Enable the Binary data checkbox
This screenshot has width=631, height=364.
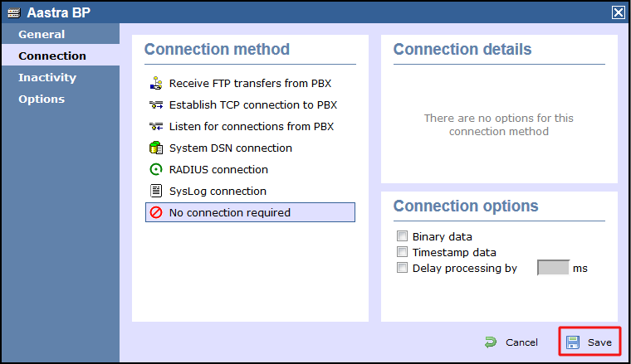pos(403,236)
